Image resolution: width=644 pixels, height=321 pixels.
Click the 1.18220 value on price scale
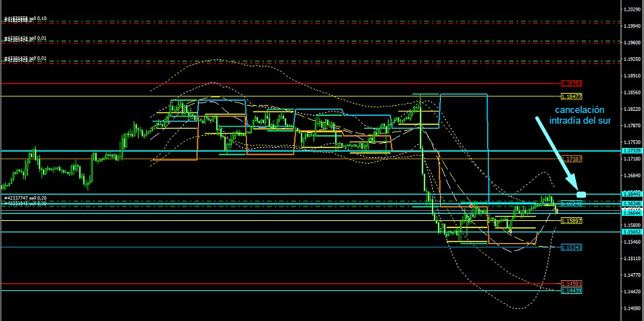click(x=632, y=109)
